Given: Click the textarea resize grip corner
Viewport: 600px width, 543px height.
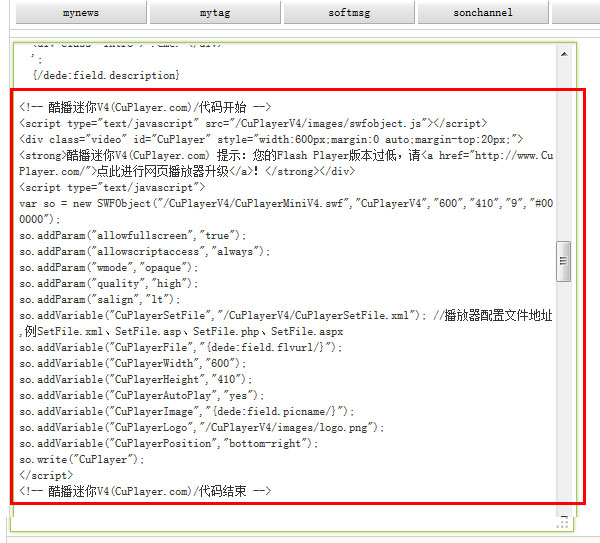Looking at the screenshot, I should [564, 522].
